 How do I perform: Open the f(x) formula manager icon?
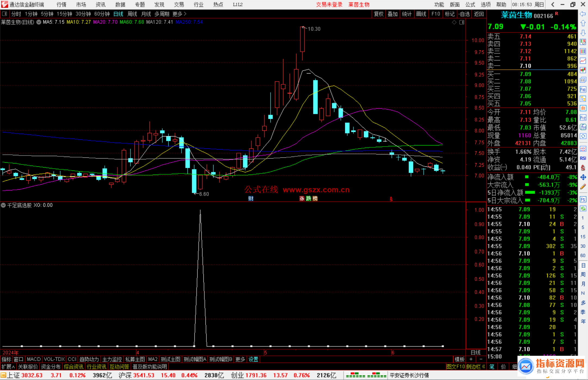(583, 127)
